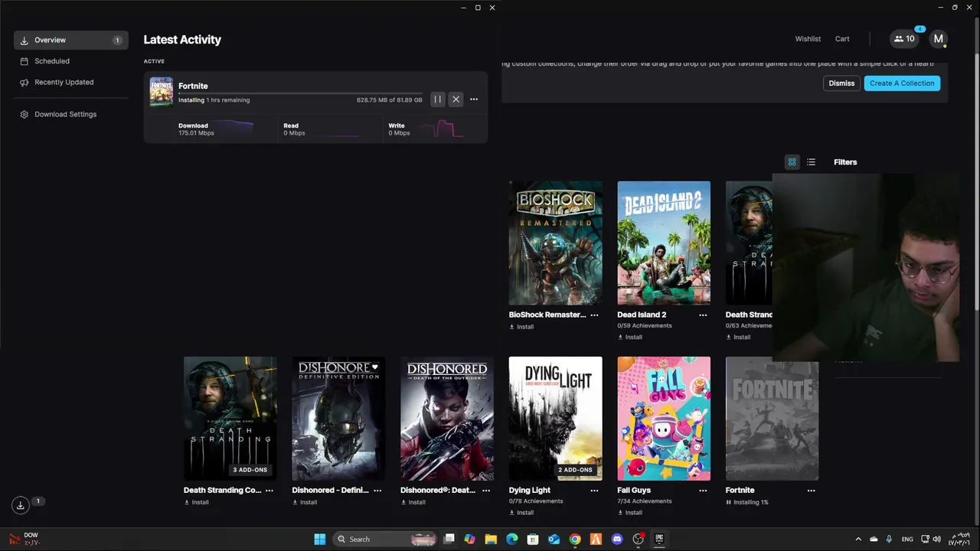Click Create A Collection
The width and height of the screenshot is (980, 551).
tap(902, 83)
